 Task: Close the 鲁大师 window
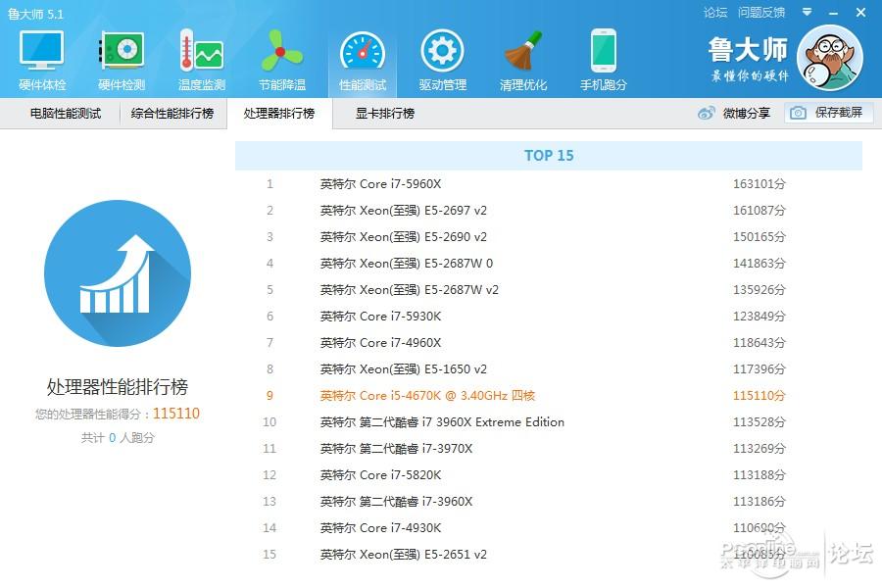(860, 12)
